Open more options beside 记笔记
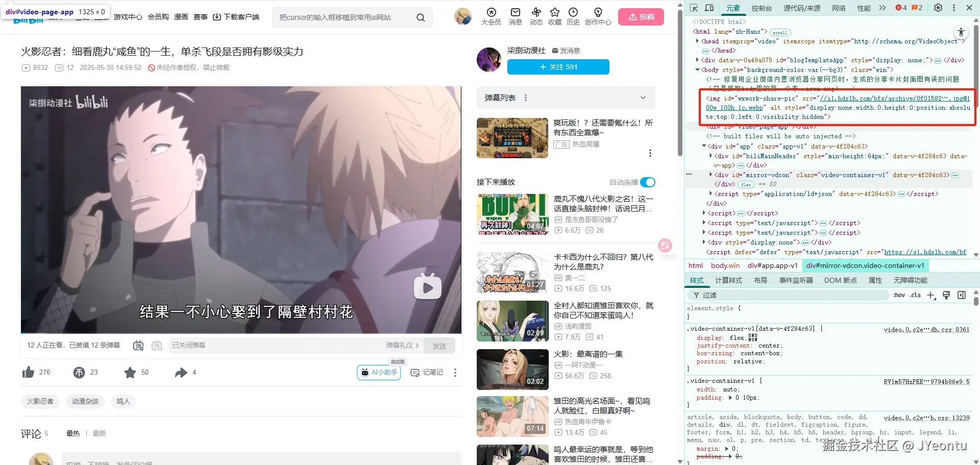 point(455,373)
